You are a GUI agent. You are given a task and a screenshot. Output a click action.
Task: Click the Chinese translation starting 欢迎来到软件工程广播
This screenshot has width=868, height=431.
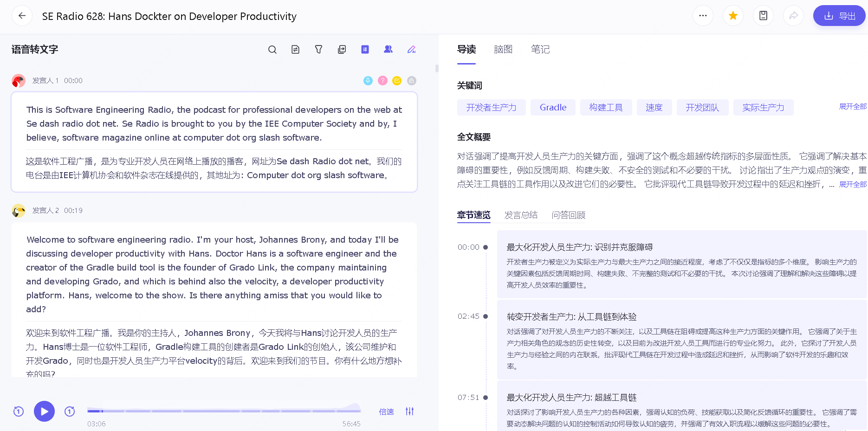[x=214, y=354]
